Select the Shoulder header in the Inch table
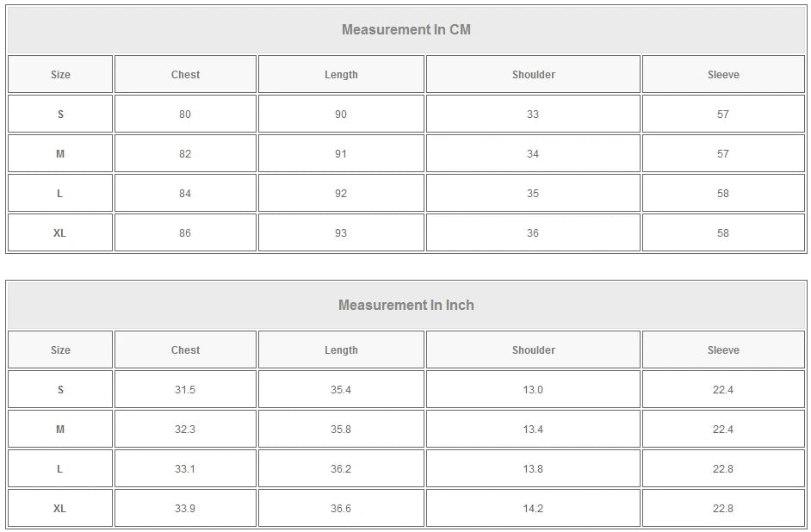 (533, 350)
